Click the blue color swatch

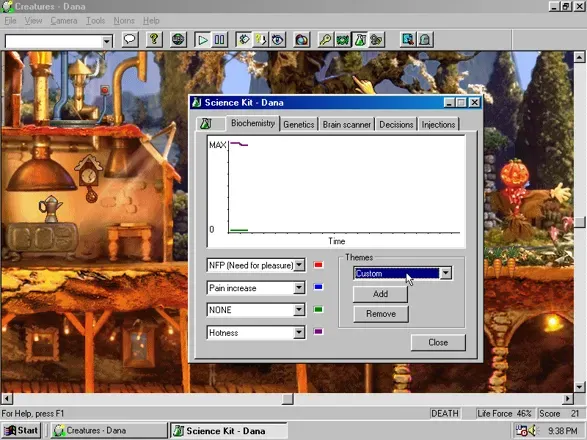click(x=318, y=287)
